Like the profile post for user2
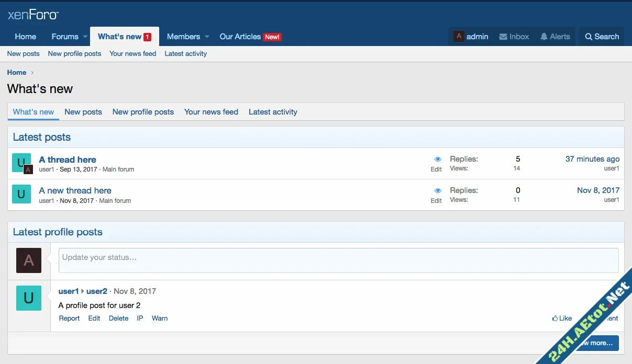Screen dimensions: 632x364 click(x=561, y=318)
